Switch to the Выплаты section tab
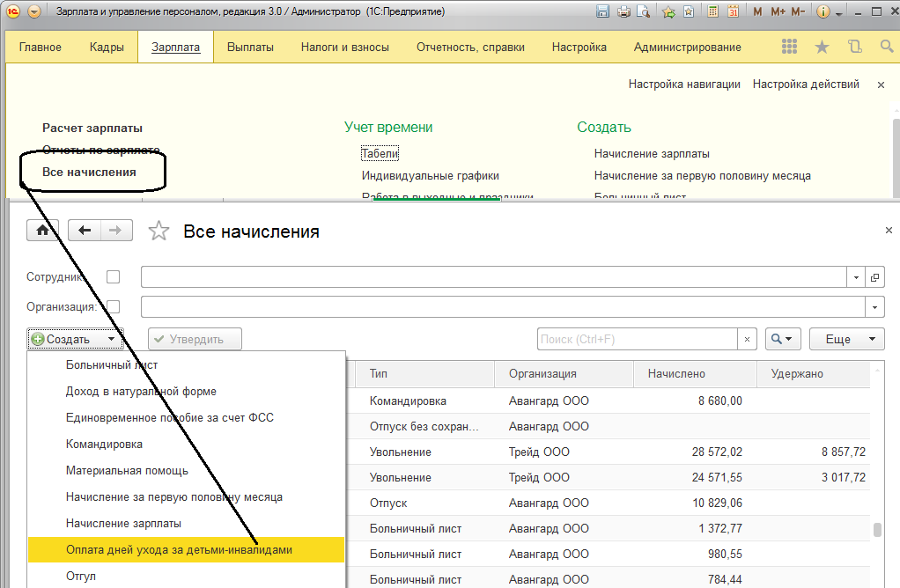Viewport: 900px width, 588px height. click(x=250, y=47)
